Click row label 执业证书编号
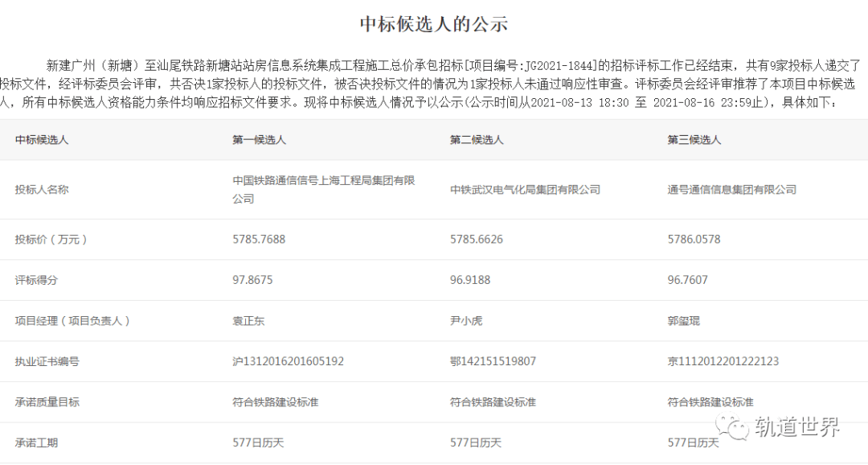 (x=47, y=361)
